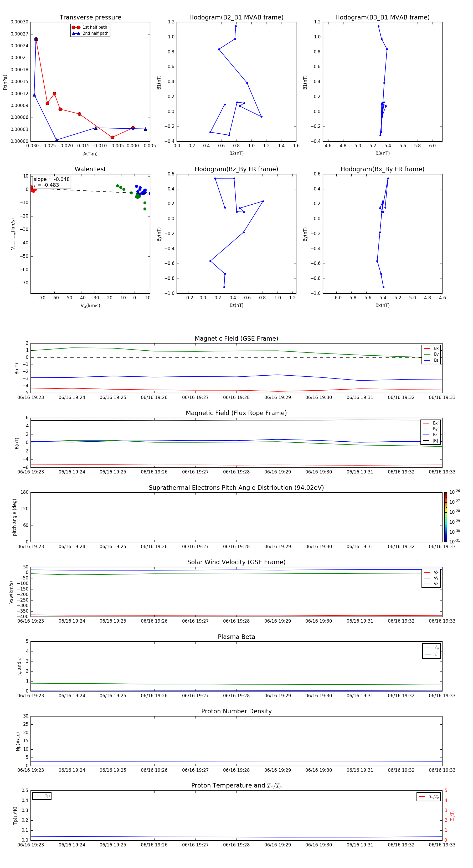Click the 'Pt(nPa)' y-axis label
The width and height of the screenshot is (473, 868).
point(5,82)
